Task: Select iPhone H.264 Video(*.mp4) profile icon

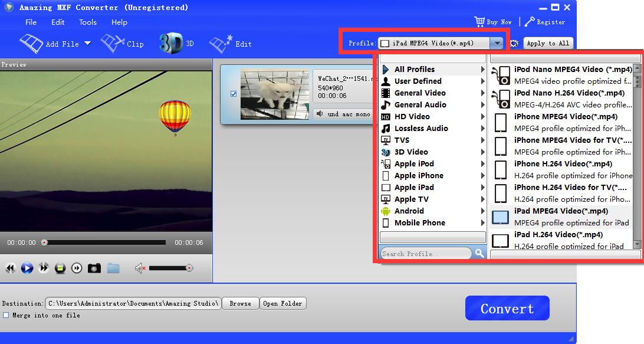Action: [501, 170]
